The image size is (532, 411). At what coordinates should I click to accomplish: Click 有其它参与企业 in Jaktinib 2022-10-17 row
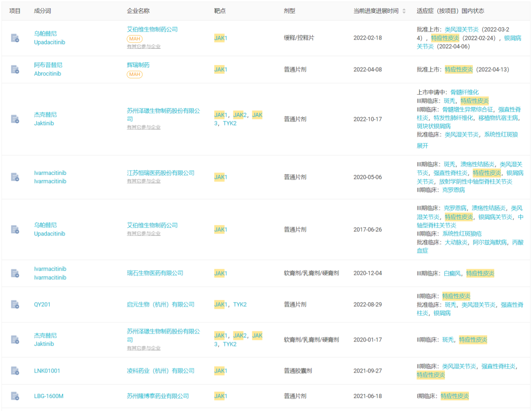point(143,127)
